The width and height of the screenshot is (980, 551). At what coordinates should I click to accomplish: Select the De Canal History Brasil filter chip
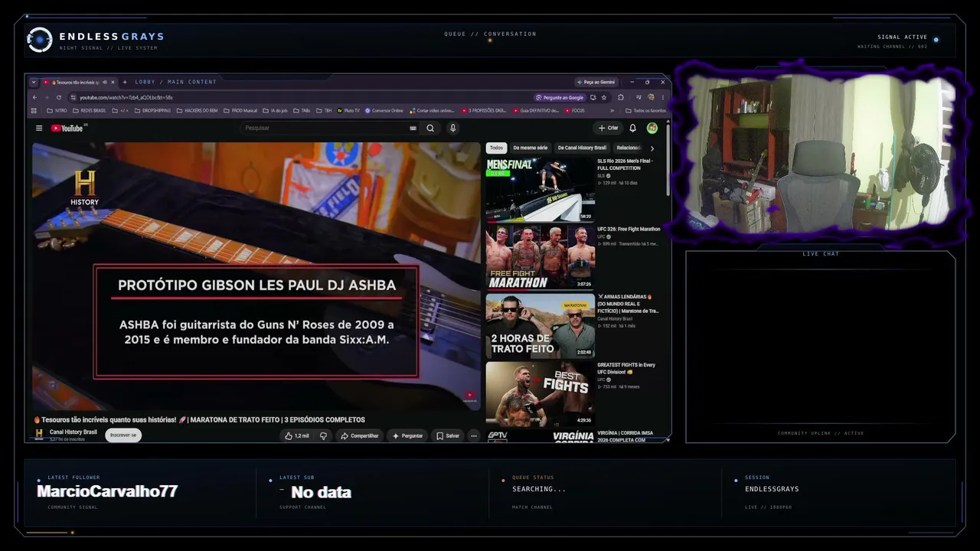(x=582, y=148)
